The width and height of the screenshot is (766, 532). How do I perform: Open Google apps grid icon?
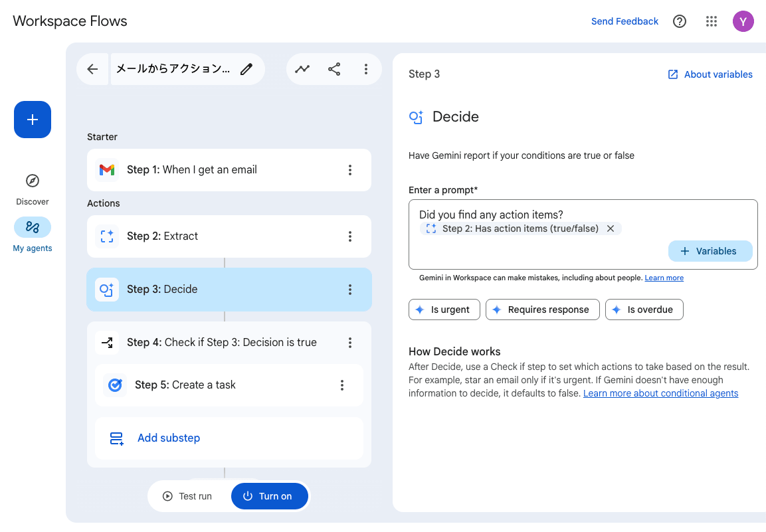tap(712, 21)
